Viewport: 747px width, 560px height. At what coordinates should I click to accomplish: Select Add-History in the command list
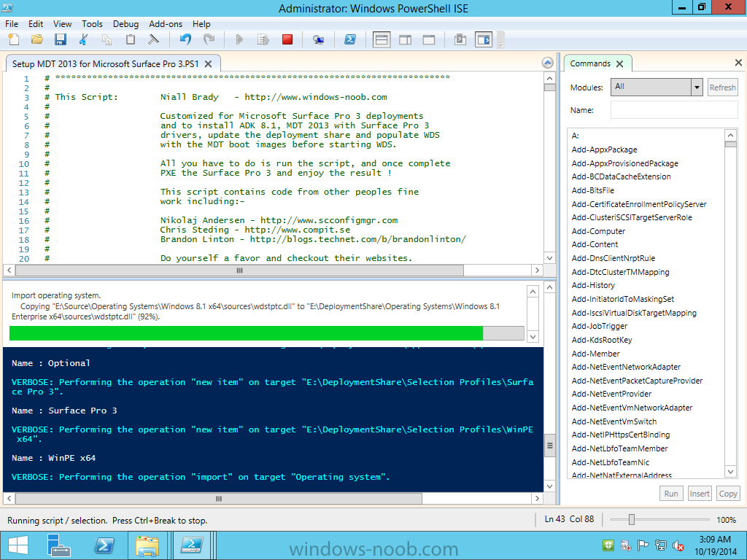tap(593, 285)
